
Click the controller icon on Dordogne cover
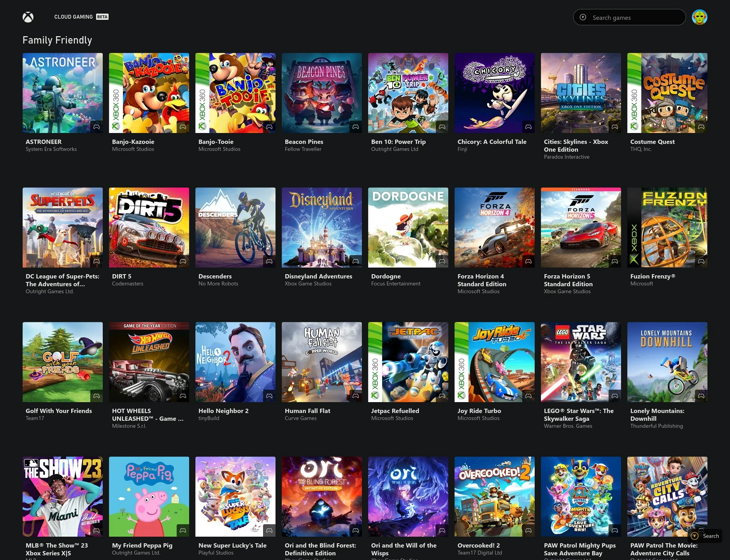point(442,261)
